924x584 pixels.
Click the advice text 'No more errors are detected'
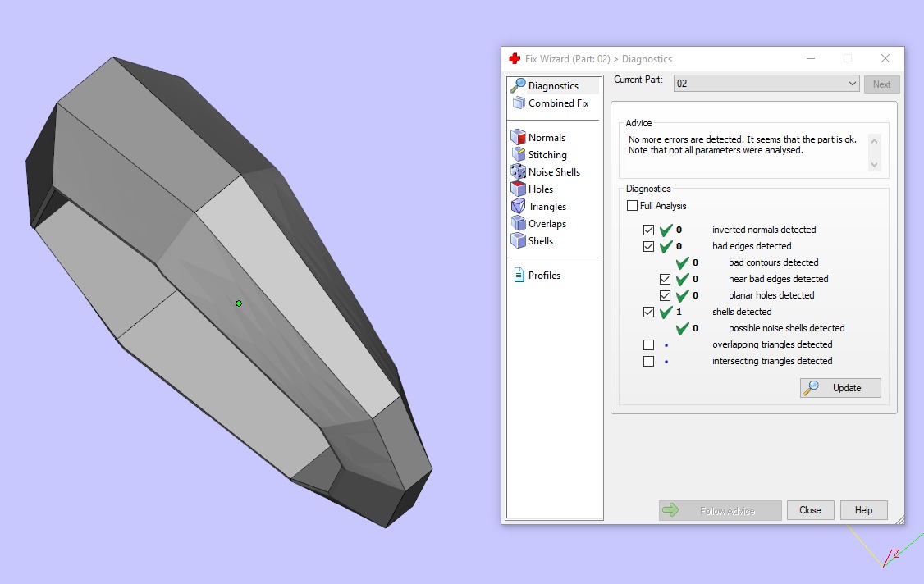click(x=686, y=139)
